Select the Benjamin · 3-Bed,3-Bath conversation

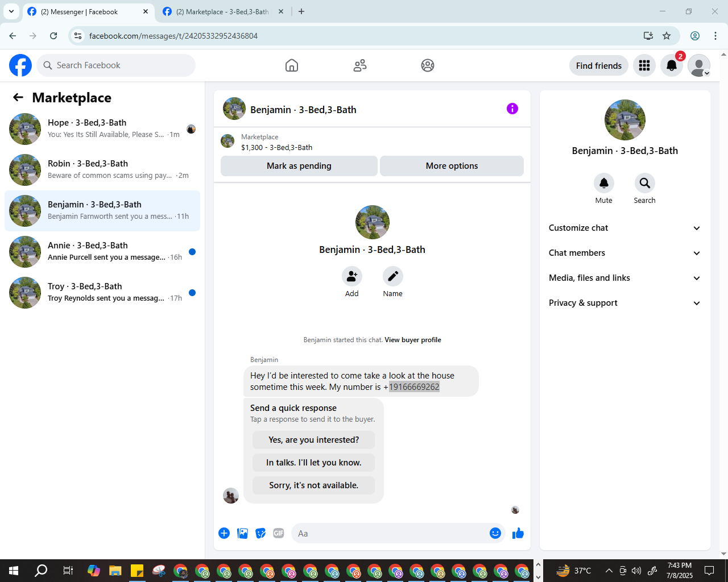(x=102, y=211)
